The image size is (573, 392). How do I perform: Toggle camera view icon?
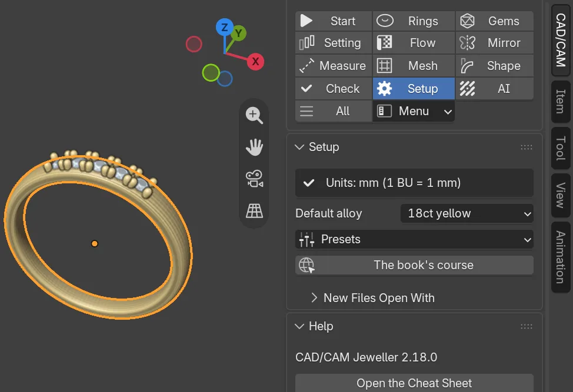coord(254,179)
